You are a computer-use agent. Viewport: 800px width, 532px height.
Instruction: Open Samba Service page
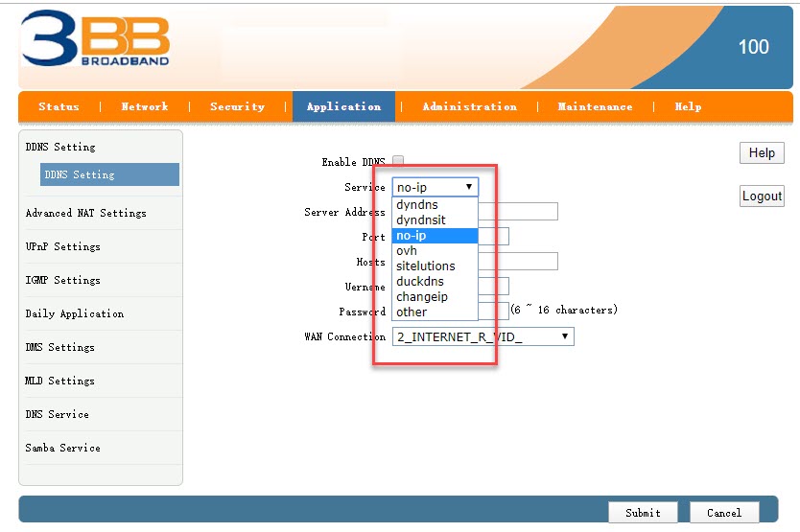[x=62, y=448]
